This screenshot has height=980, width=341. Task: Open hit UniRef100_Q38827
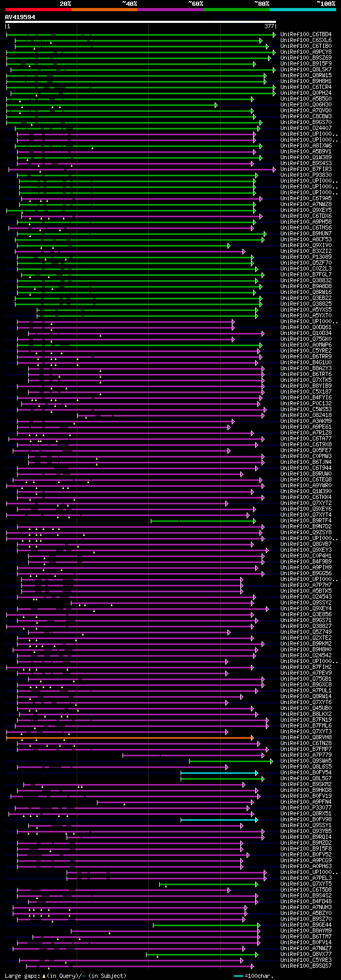coord(306,626)
